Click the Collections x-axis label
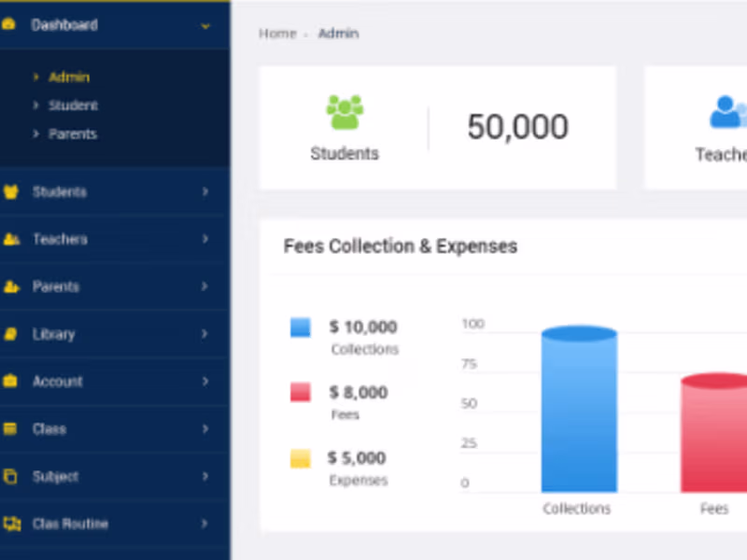Image resolution: width=747 pixels, height=560 pixels. tap(577, 509)
